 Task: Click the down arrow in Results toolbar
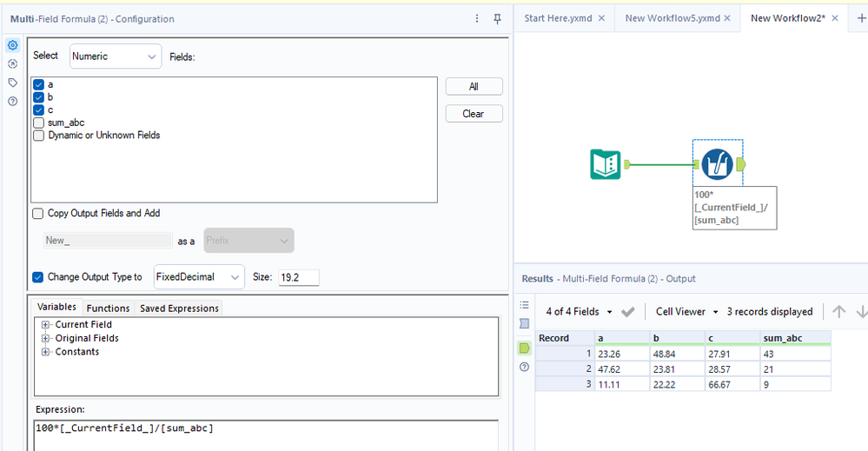[861, 312]
